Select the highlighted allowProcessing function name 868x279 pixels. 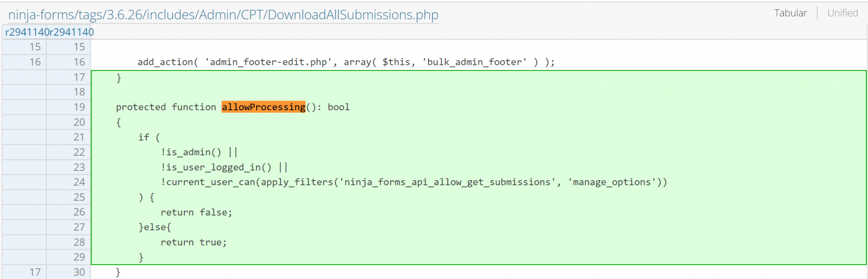point(263,107)
